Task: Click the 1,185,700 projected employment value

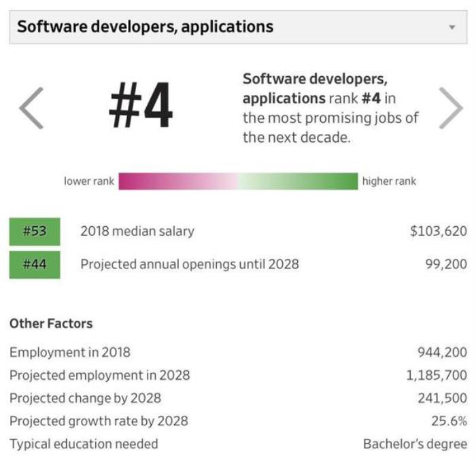Action: point(437,375)
